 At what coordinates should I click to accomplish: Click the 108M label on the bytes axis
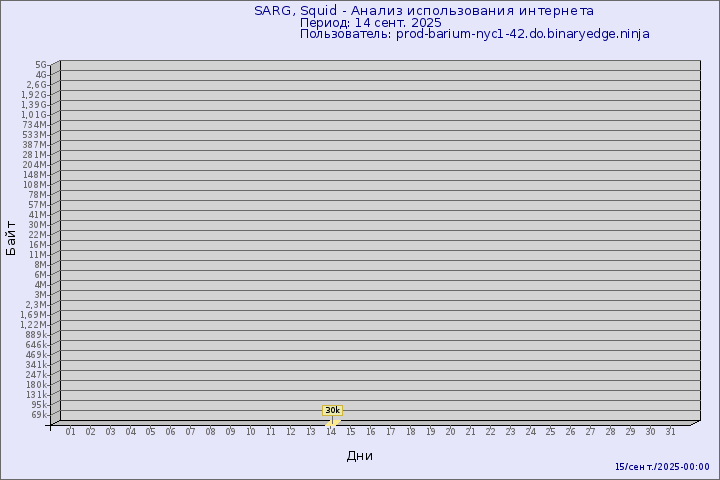35,184
